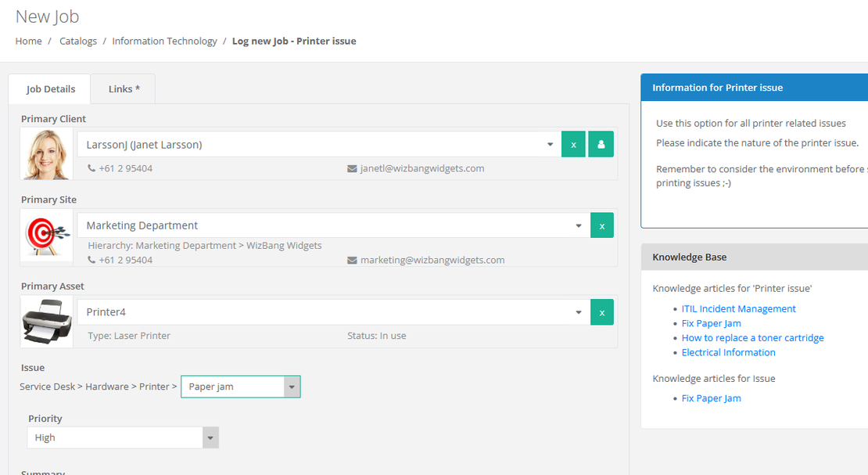Click the Marketing Department target image
The width and height of the screenshot is (868, 475).
[46, 236]
